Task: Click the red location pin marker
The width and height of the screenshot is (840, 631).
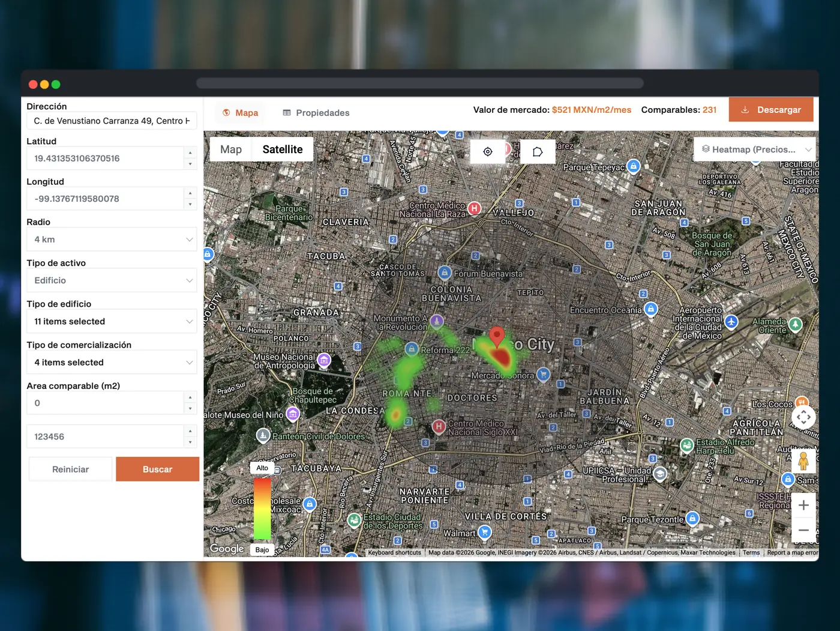Action: tap(497, 337)
